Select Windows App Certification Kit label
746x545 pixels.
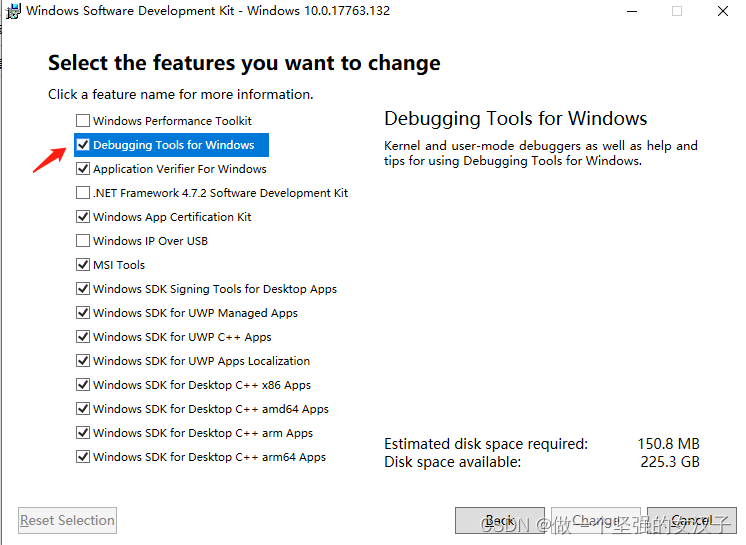tap(172, 217)
